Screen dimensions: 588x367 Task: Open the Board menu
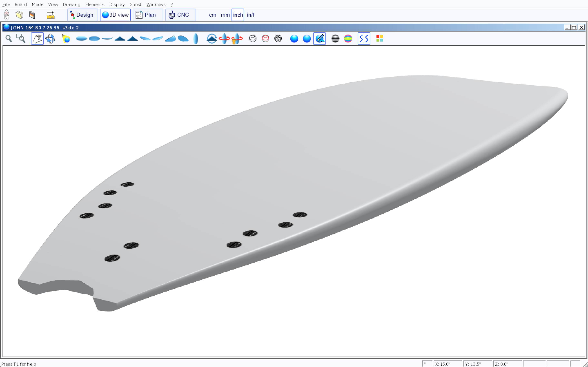tap(21, 4)
